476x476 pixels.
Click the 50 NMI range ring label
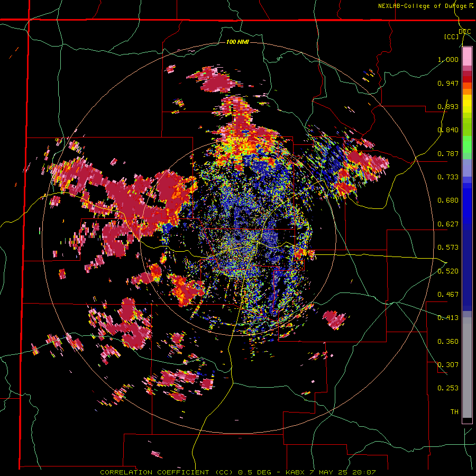[239, 140]
